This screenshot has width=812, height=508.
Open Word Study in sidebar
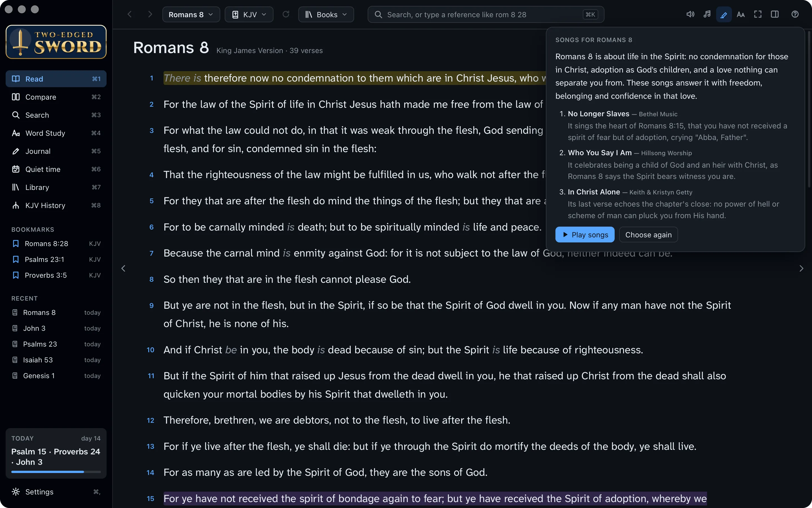[x=56, y=133]
